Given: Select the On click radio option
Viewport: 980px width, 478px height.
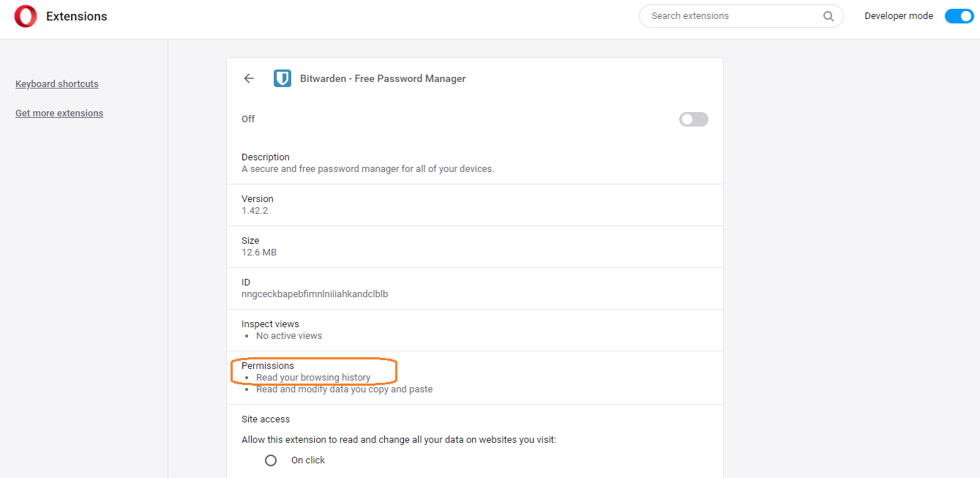Looking at the screenshot, I should tap(271, 460).
